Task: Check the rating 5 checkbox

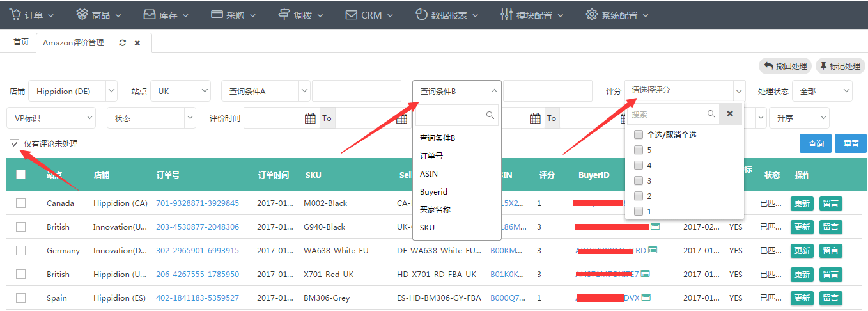Action: point(638,150)
